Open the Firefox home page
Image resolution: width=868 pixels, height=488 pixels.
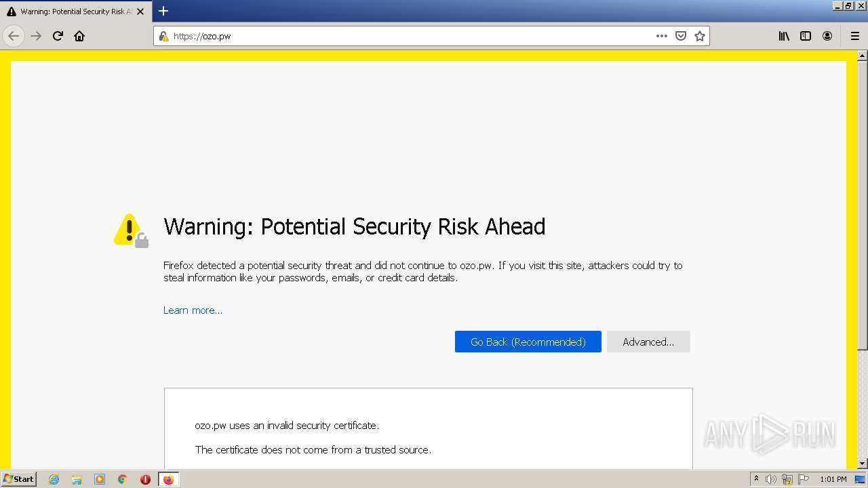[79, 36]
